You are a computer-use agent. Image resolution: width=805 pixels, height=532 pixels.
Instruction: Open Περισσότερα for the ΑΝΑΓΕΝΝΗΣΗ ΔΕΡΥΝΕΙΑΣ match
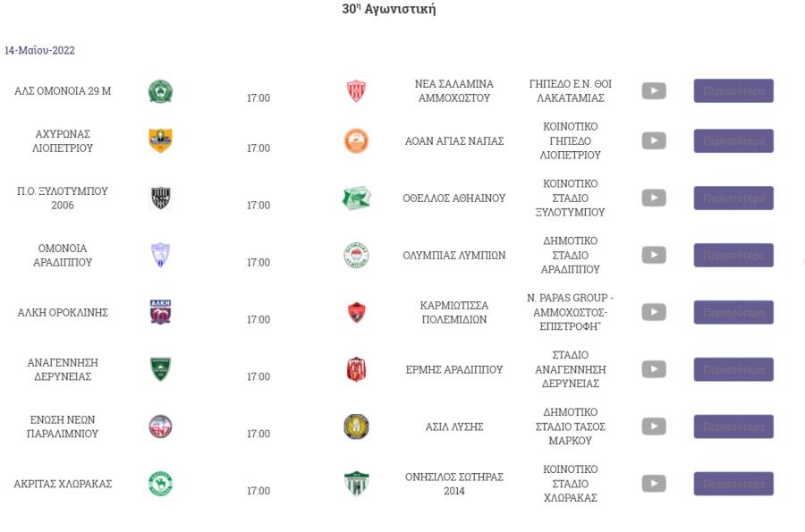tap(733, 369)
